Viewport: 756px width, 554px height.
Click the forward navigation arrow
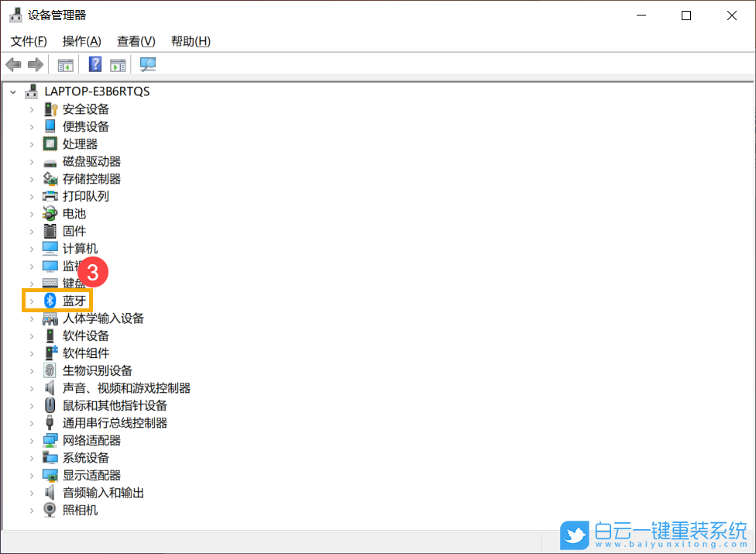(x=35, y=64)
